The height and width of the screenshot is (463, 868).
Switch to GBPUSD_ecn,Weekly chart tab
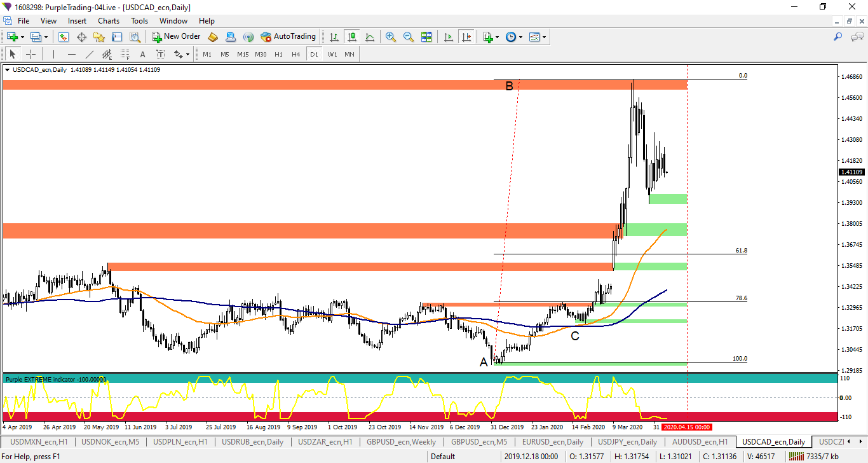point(402,441)
